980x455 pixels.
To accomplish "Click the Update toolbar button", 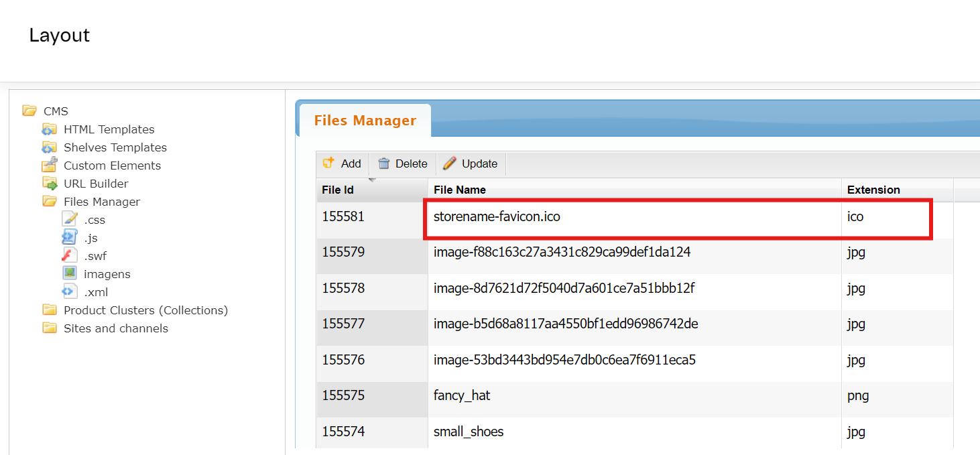I will coord(471,164).
